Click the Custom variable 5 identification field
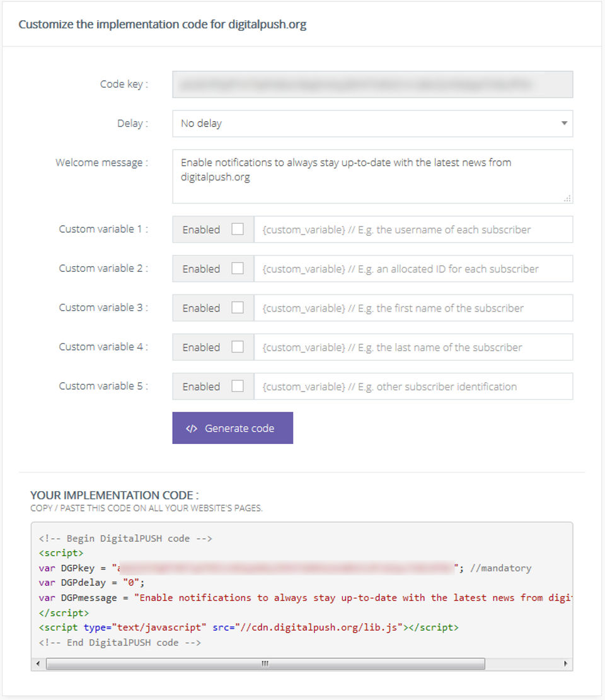The width and height of the screenshot is (605, 700). (x=413, y=386)
